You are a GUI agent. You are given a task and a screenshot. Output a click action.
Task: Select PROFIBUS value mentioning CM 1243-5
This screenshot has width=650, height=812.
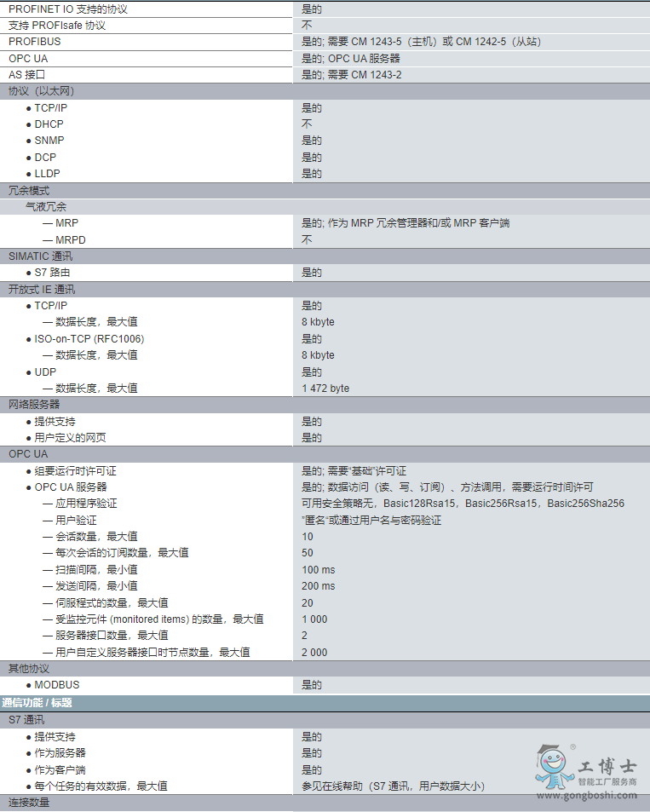tap(421, 42)
